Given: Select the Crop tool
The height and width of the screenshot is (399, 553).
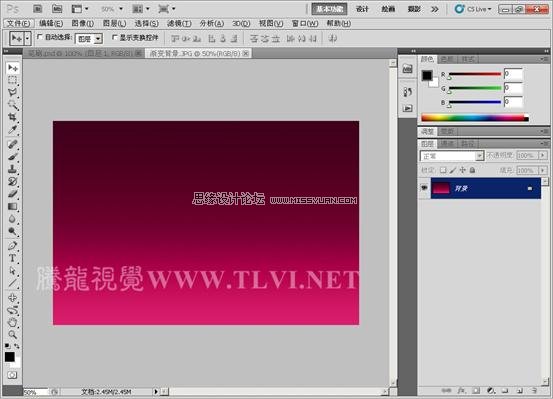Looking at the screenshot, I should pyautogui.click(x=13, y=117).
